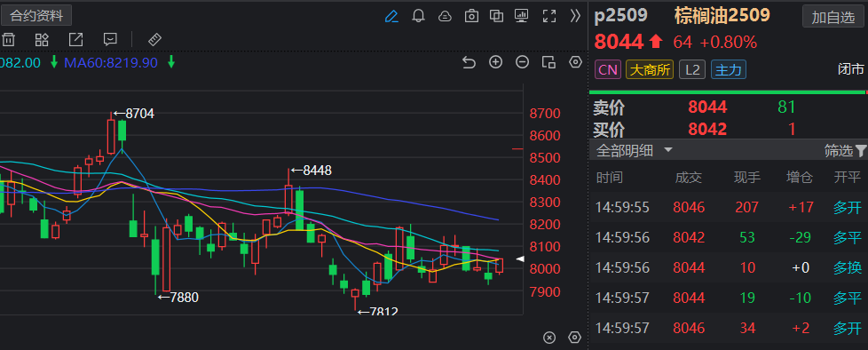
Task: Click the zoom out minus icon
Action: (522, 62)
